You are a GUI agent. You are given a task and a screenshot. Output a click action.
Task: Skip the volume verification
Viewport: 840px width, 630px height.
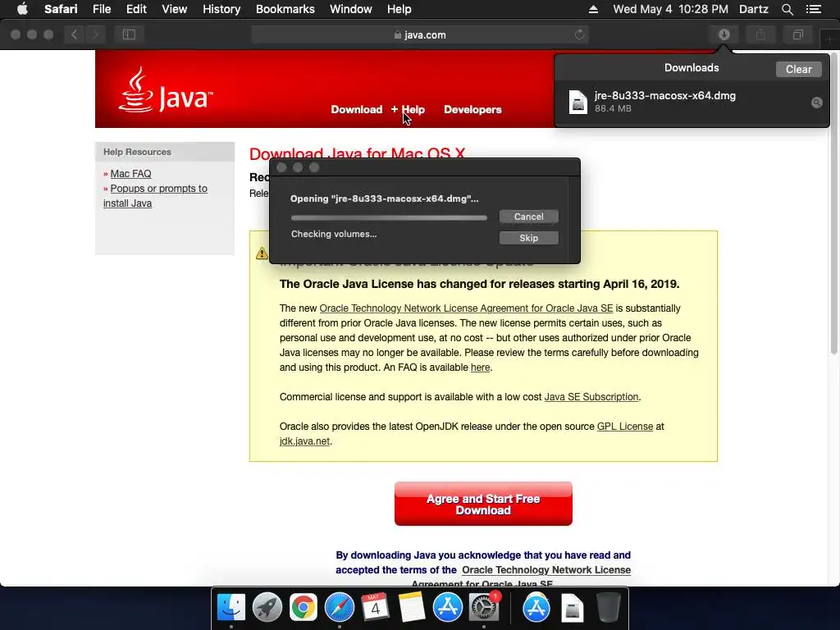(x=529, y=238)
